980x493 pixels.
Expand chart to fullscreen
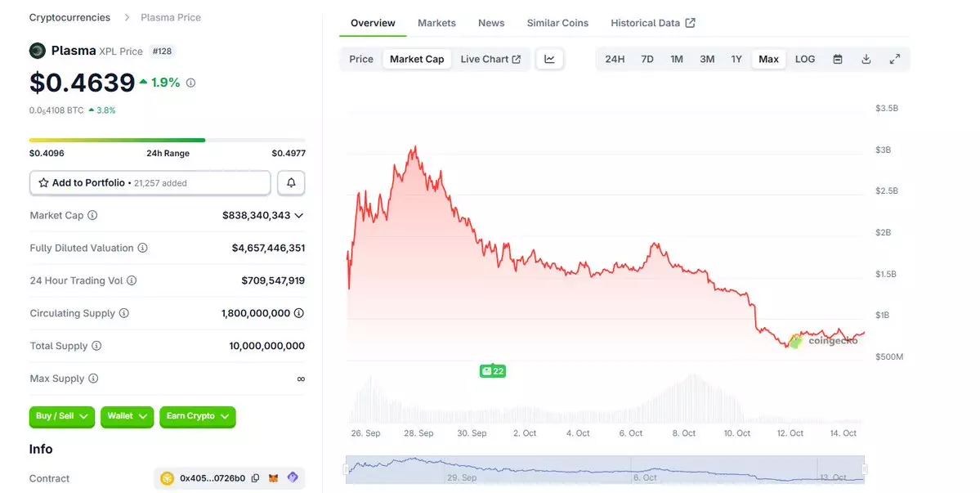click(x=895, y=59)
